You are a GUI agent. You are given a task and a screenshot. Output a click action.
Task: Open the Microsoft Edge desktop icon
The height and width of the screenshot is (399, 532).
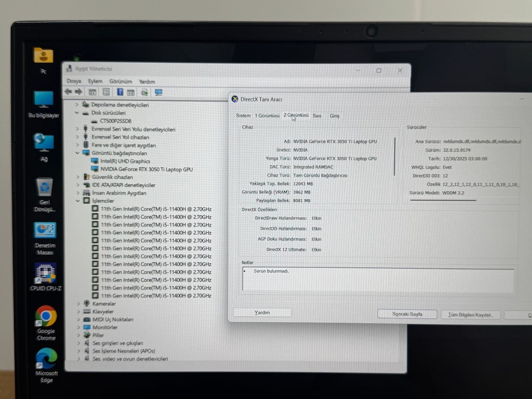click(x=46, y=366)
